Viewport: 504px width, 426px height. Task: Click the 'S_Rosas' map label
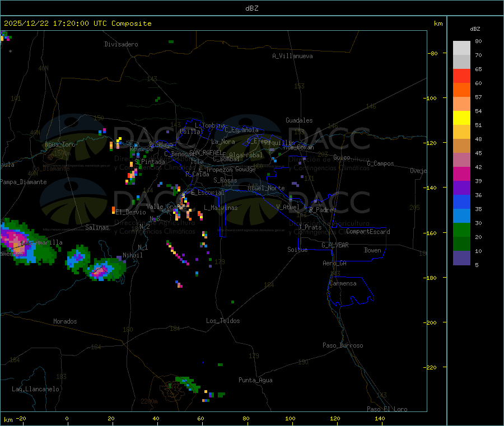click(225, 180)
